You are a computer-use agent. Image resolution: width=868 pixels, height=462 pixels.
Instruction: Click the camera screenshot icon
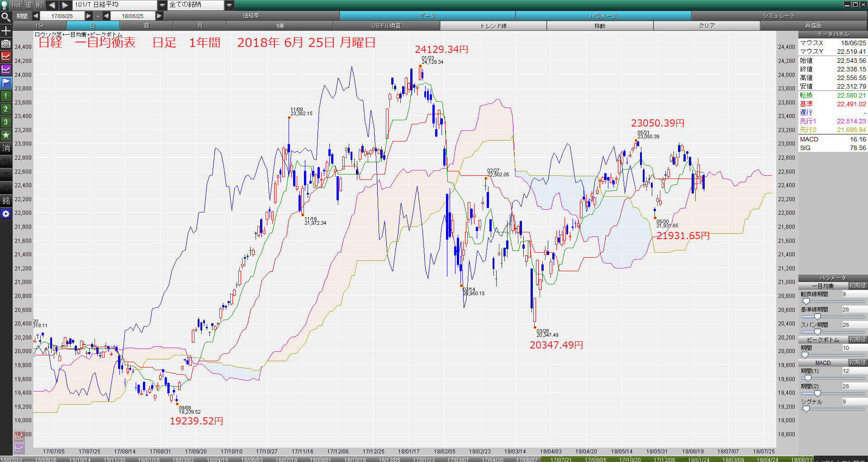pyautogui.click(x=6, y=44)
